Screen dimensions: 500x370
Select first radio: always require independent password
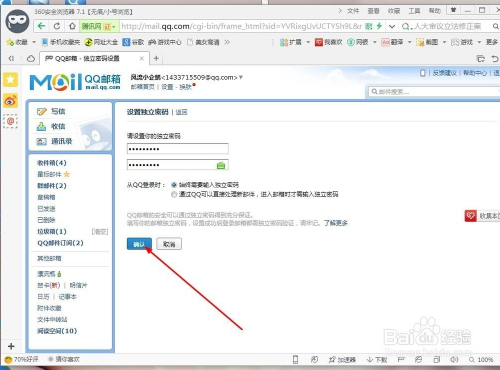(x=174, y=185)
